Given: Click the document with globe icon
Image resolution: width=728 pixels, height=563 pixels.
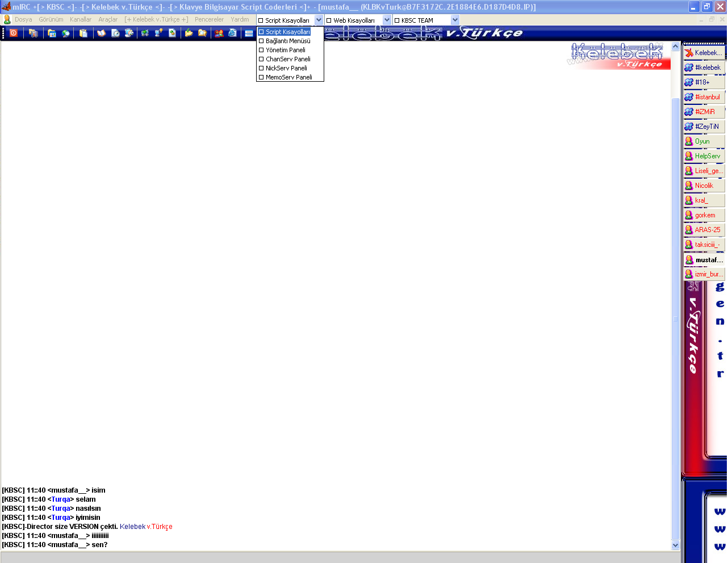Looking at the screenshot, I should 172,33.
